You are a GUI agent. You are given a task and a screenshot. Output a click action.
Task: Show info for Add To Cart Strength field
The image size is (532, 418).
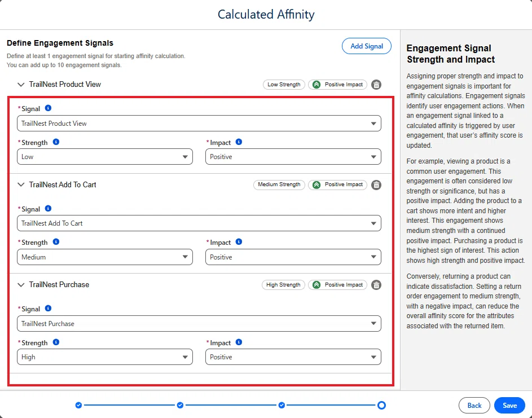coord(56,242)
